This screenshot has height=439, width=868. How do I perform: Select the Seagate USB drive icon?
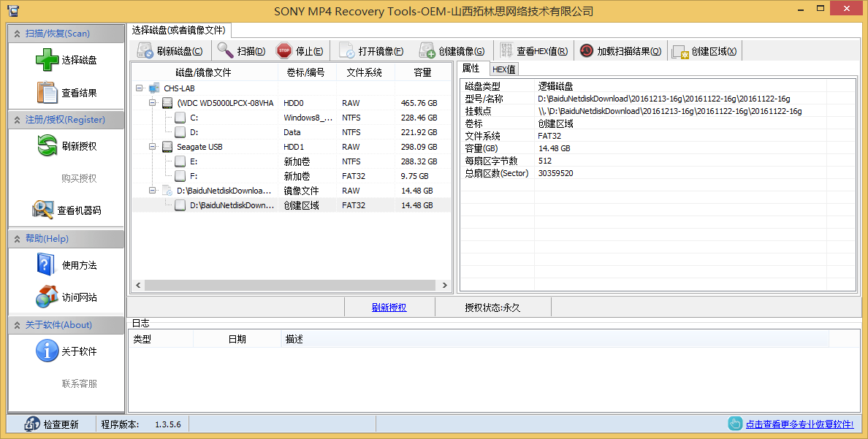(167, 147)
